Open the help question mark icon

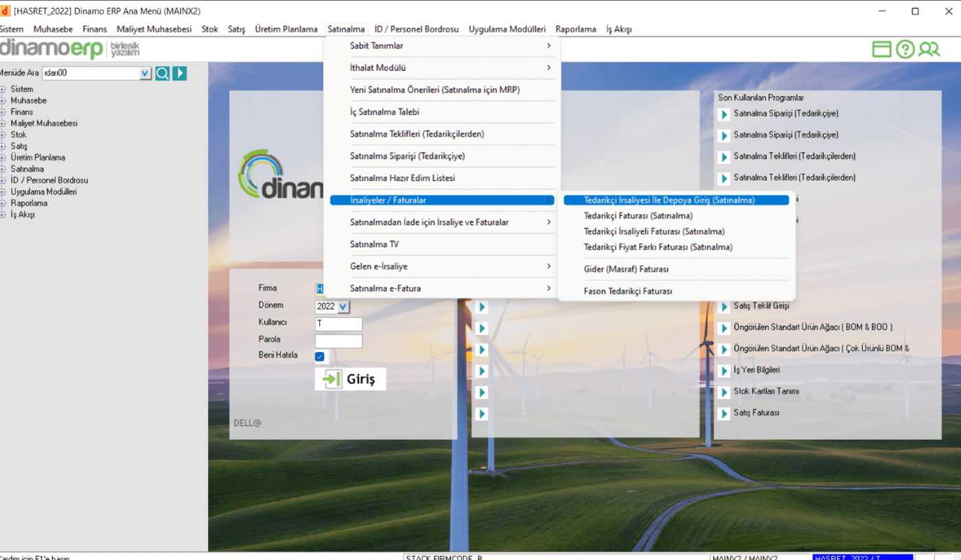tap(905, 49)
